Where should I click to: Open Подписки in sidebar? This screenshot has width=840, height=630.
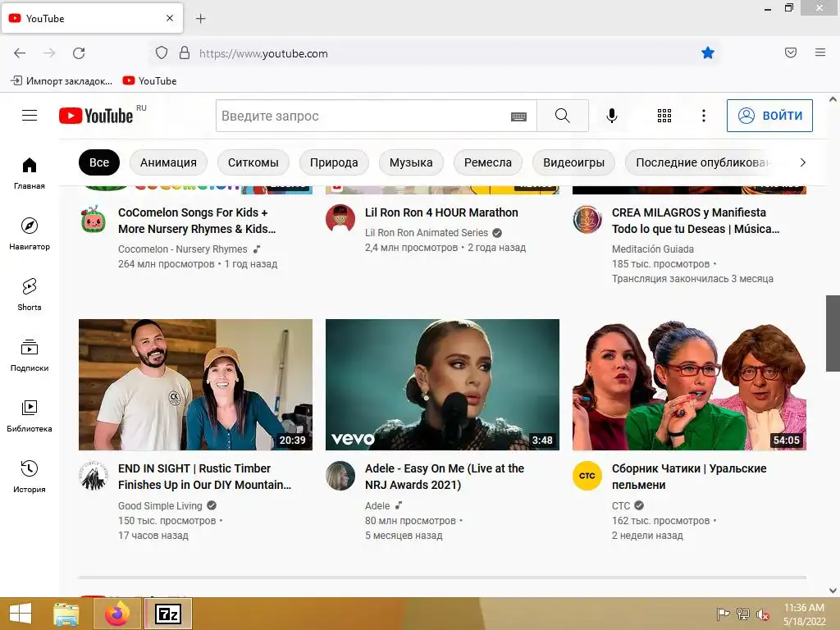(x=30, y=356)
